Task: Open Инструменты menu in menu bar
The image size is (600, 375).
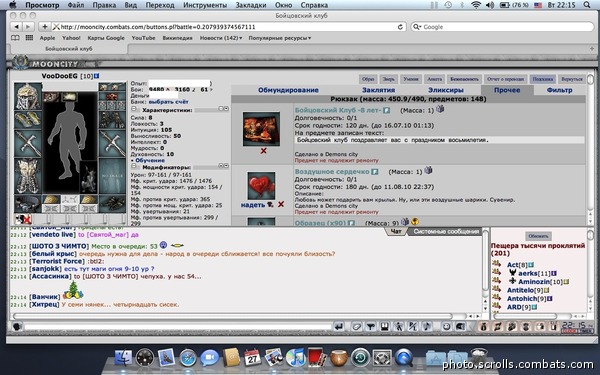Action: (205, 5)
